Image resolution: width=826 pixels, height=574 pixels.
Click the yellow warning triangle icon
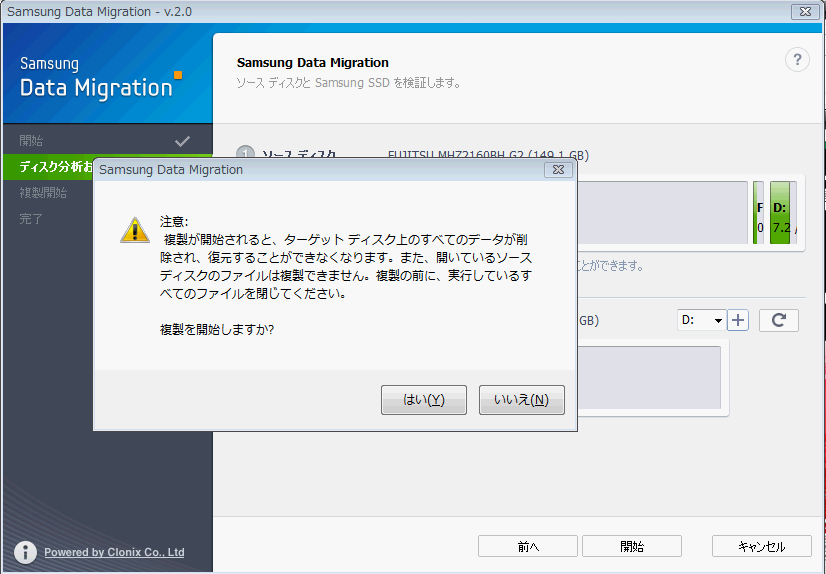[134, 230]
